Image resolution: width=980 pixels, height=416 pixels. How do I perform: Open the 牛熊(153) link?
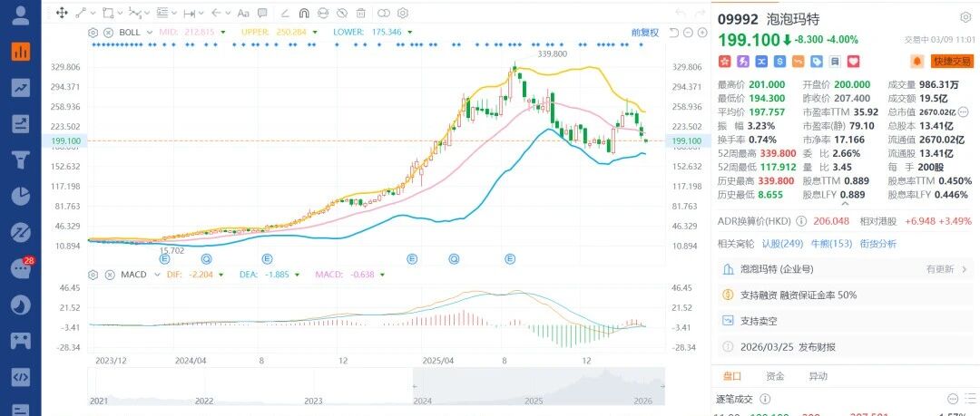pos(831,244)
